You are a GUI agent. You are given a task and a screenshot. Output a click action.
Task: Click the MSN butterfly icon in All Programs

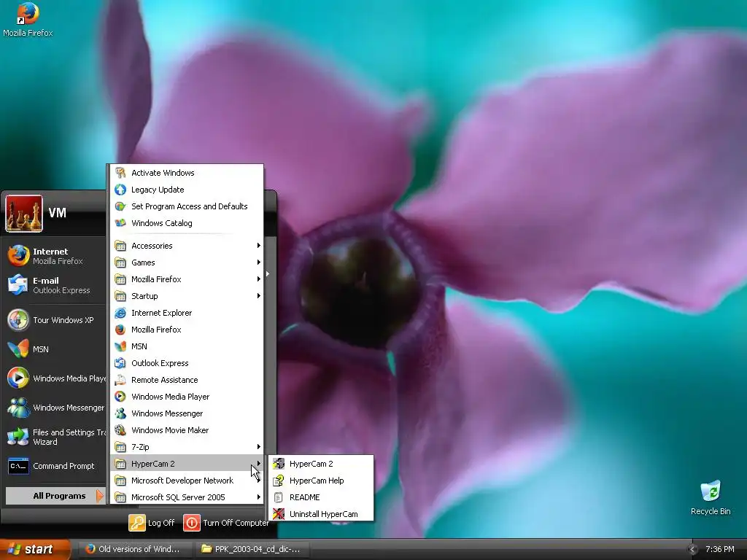click(120, 346)
